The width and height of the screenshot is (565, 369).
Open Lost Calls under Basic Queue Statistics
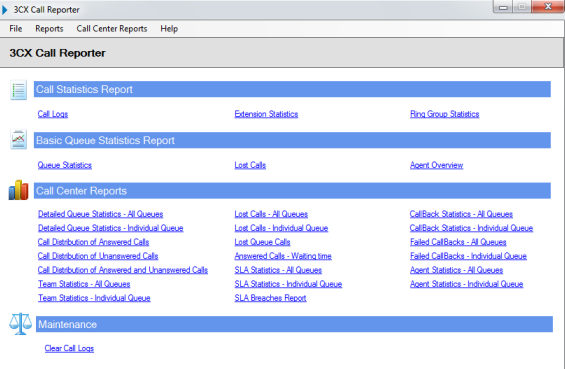tap(250, 165)
